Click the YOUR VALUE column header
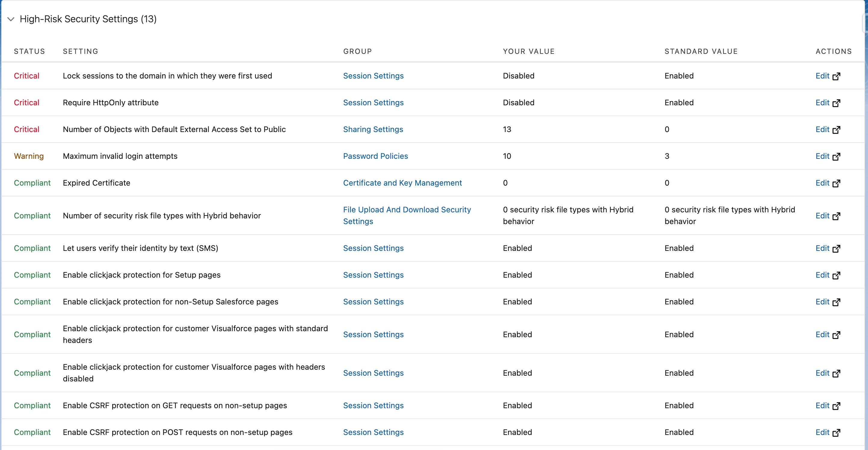The image size is (868, 450). (x=528, y=51)
